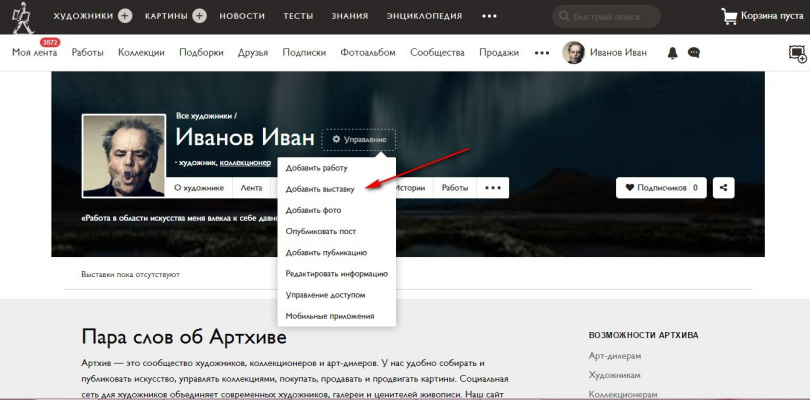Toggle the Управление dropdown button
Screen dimensions: 810x400
358,140
